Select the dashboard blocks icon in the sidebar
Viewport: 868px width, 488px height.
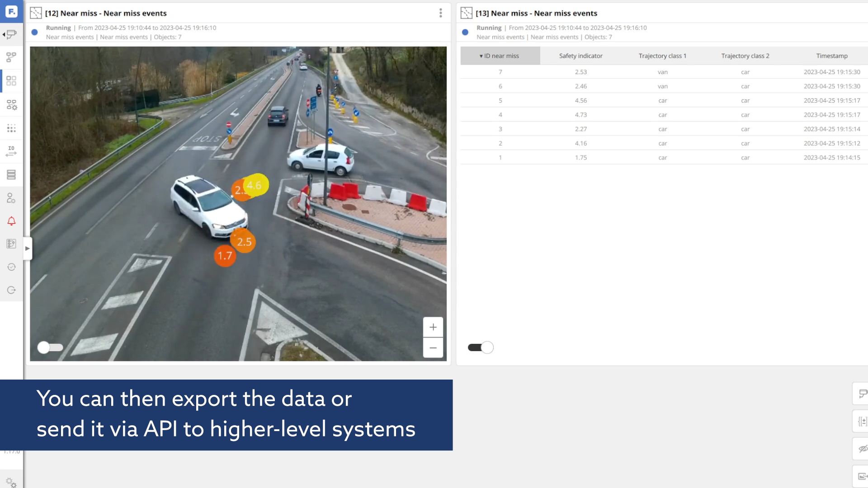pyautogui.click(x=11, y=81)
